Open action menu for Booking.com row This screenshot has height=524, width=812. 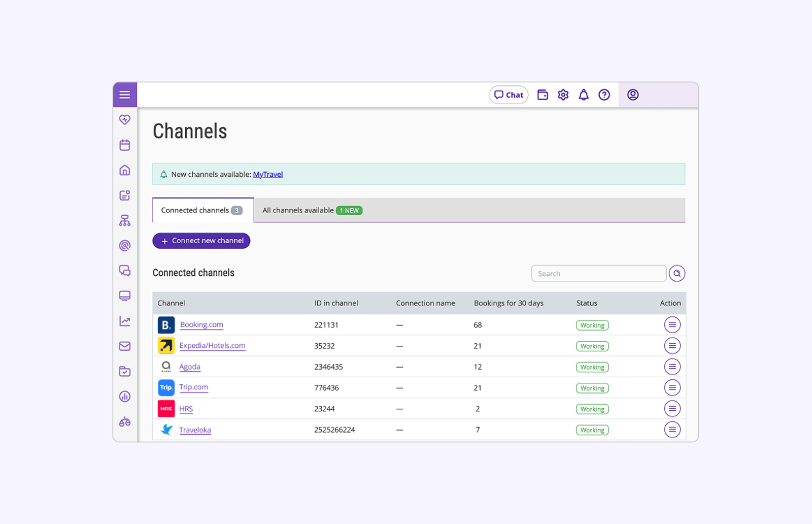672,325
